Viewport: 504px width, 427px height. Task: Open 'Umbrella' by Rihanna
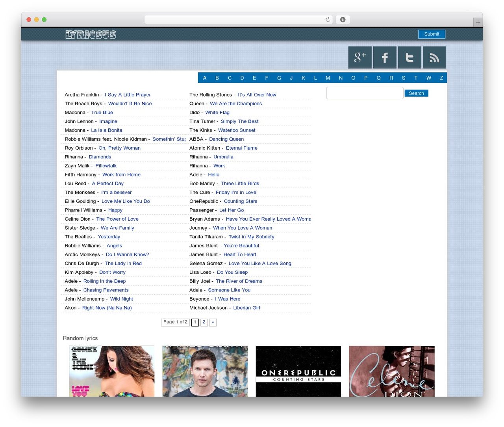pos(223,157)
